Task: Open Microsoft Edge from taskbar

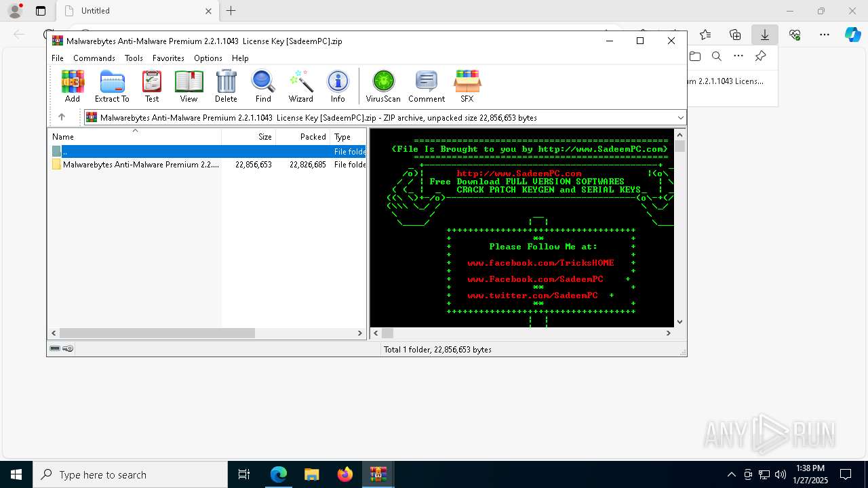Action: [x=279, y=474]
